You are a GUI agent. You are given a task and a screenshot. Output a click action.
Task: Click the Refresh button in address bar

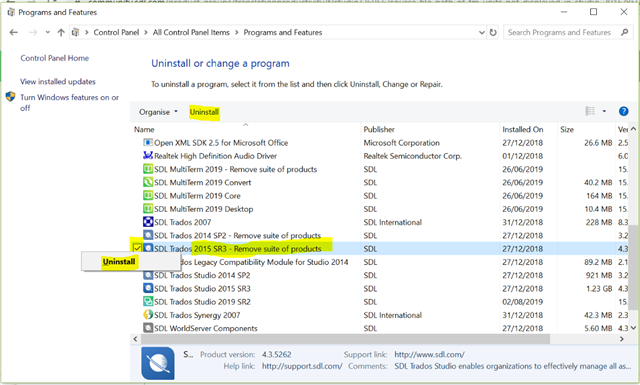pos(493,32)
